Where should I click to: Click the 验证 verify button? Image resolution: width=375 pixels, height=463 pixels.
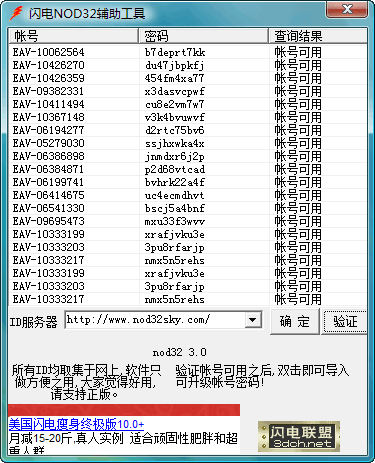[x=345, y=321]
